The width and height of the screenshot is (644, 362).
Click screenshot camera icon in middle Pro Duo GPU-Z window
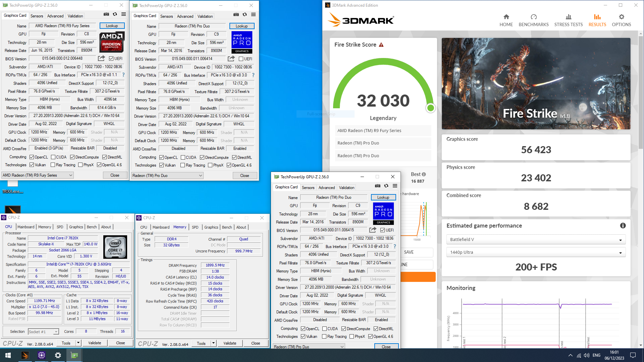(236, 15)
